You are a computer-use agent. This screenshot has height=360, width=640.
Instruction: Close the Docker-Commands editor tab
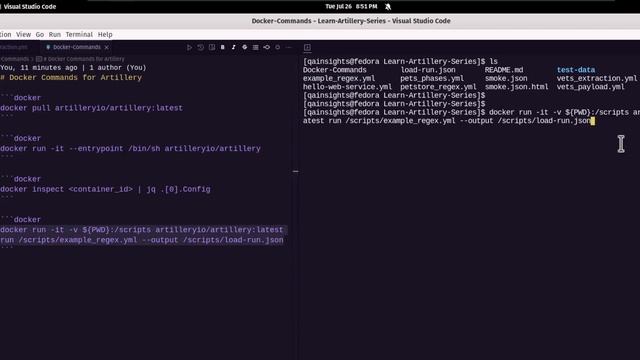pos(107,47)
